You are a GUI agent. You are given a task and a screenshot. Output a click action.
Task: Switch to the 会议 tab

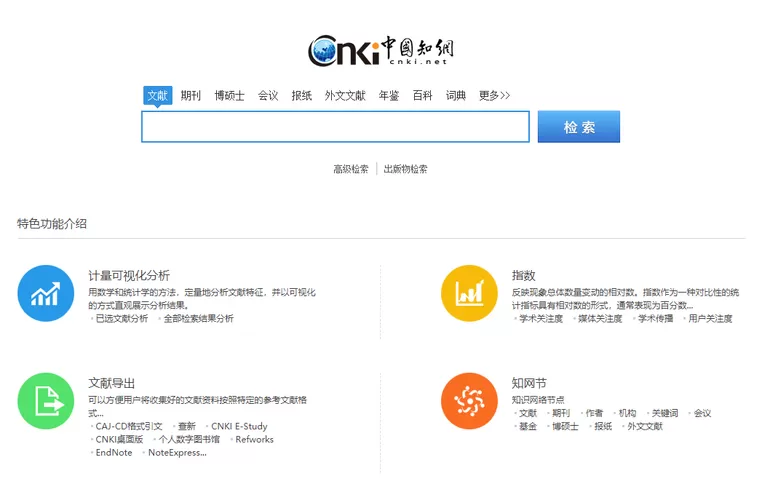click(268, 96)
